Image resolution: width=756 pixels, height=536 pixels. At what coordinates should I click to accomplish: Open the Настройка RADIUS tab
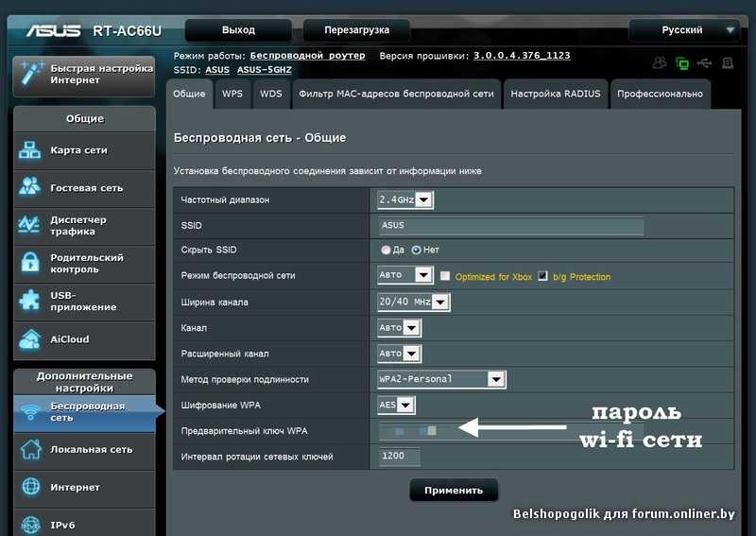click(556, 95)
